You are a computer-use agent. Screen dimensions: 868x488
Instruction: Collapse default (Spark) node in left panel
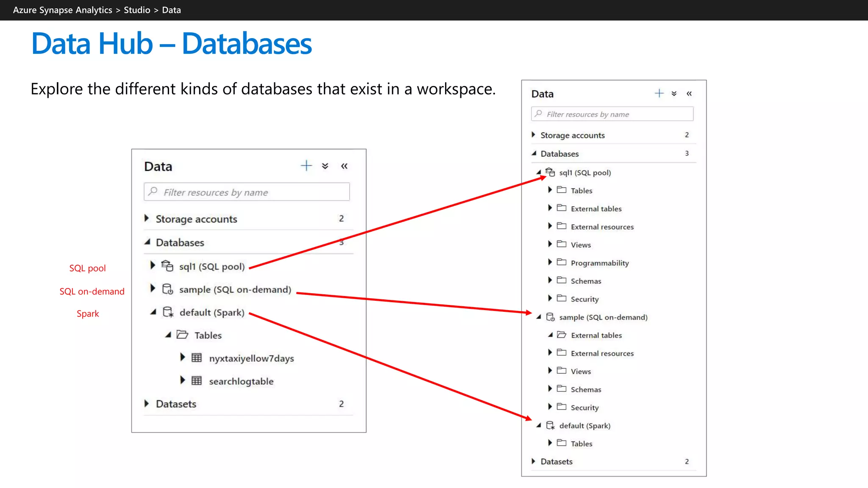(x=153, y=312)
